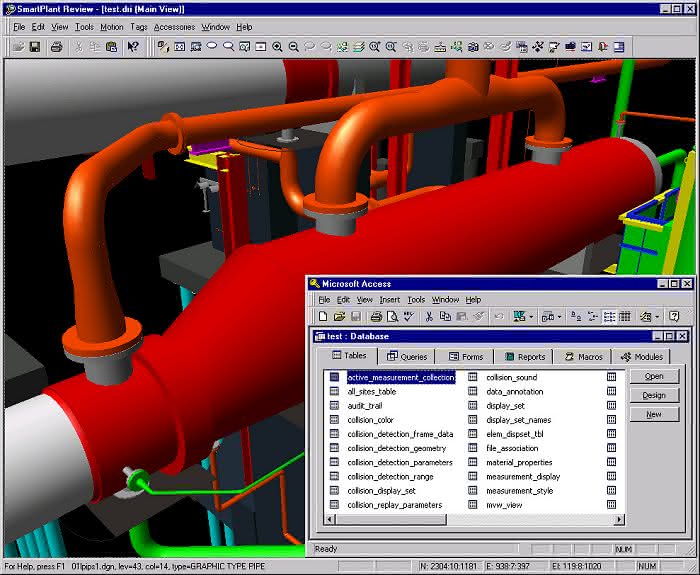Click the horizontal scrollbar thumb in table list
The image size is (700, 575).
(391, 519)
